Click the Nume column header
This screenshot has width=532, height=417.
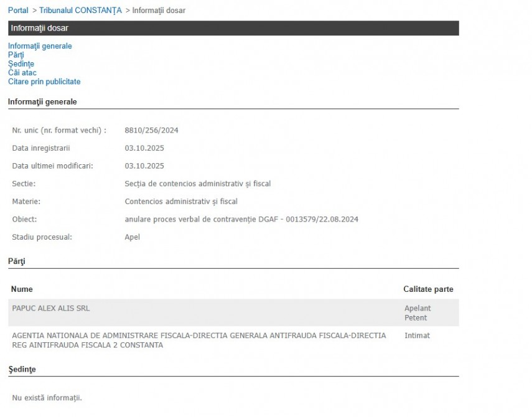[x=22, y=289]
